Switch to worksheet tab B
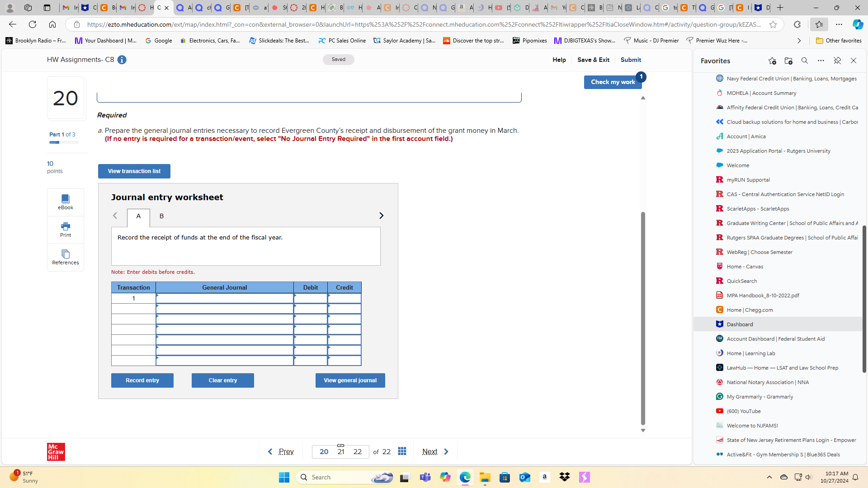 [x=161, y=216]
